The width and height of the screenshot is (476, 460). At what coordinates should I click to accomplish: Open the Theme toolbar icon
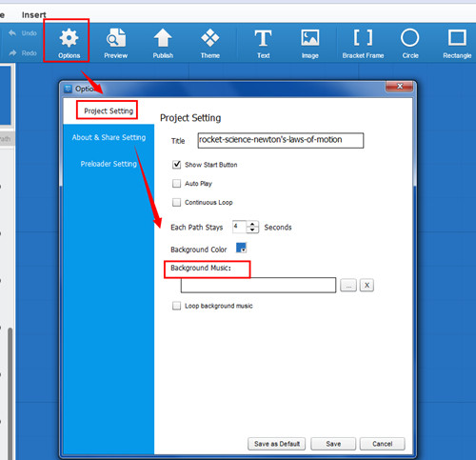(209, 38)
